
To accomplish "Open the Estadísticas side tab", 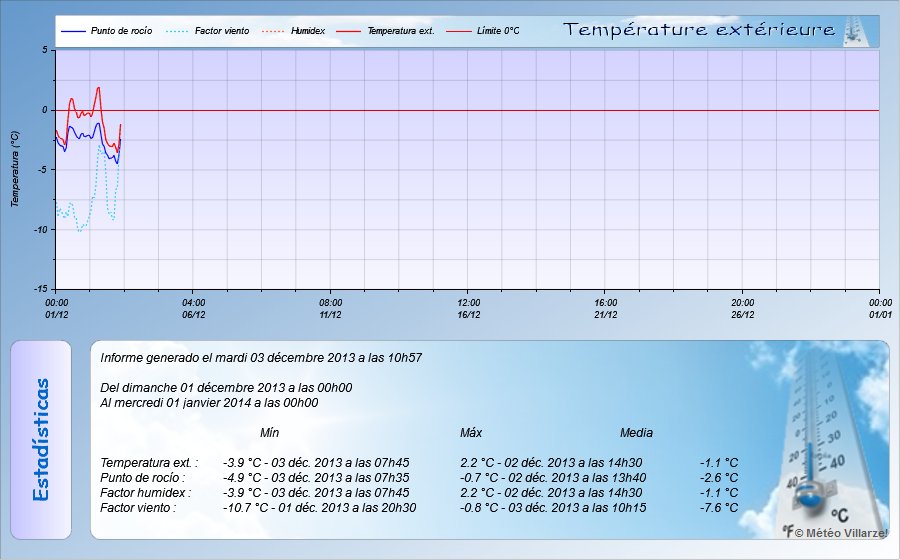I will (x=41, y=439).
